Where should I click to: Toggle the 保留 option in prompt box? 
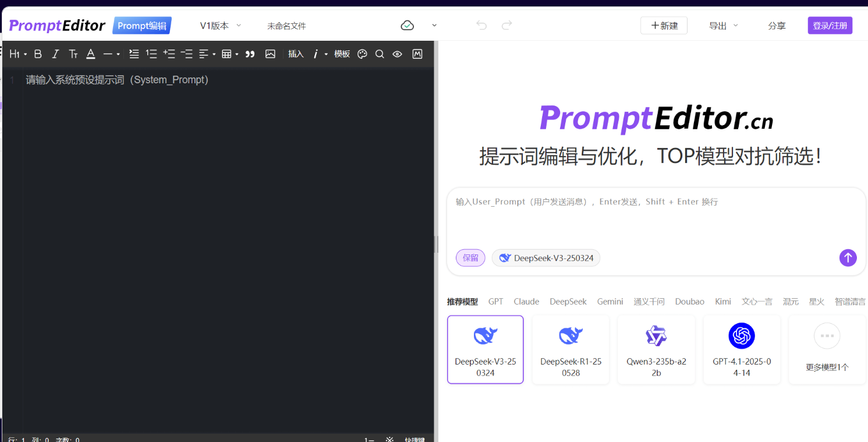(x=470, y=258)
